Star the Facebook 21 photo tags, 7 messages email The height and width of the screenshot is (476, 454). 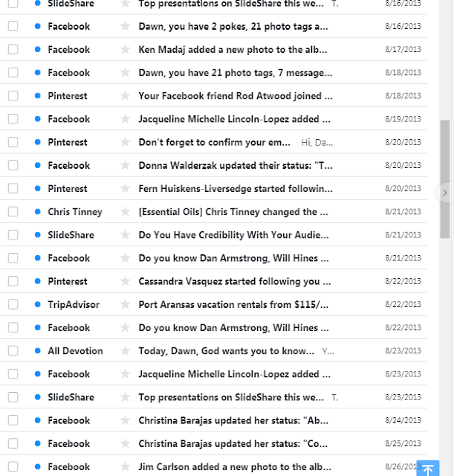coord(125,73)
